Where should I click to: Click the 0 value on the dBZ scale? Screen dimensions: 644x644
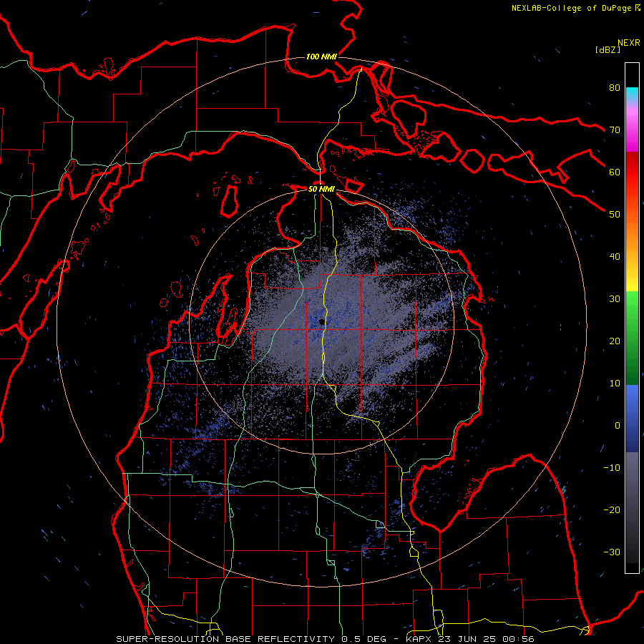618,426
